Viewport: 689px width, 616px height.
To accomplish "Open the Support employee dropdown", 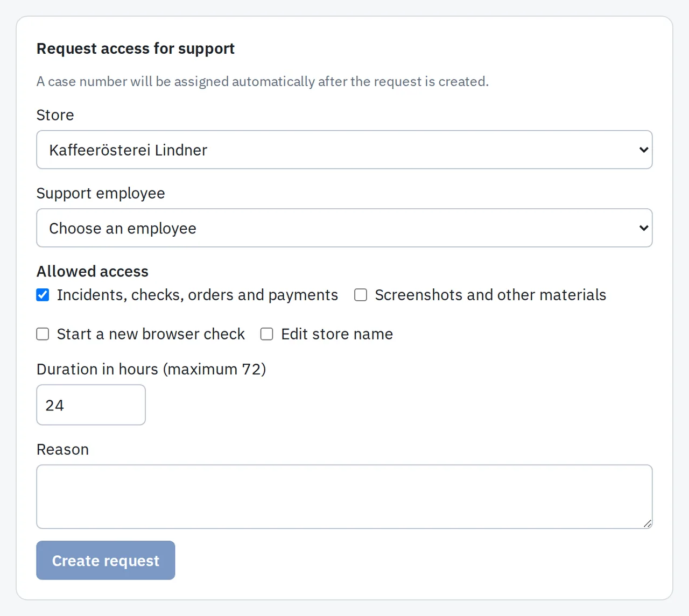I will pyautogui.click(x=344, y=228).
